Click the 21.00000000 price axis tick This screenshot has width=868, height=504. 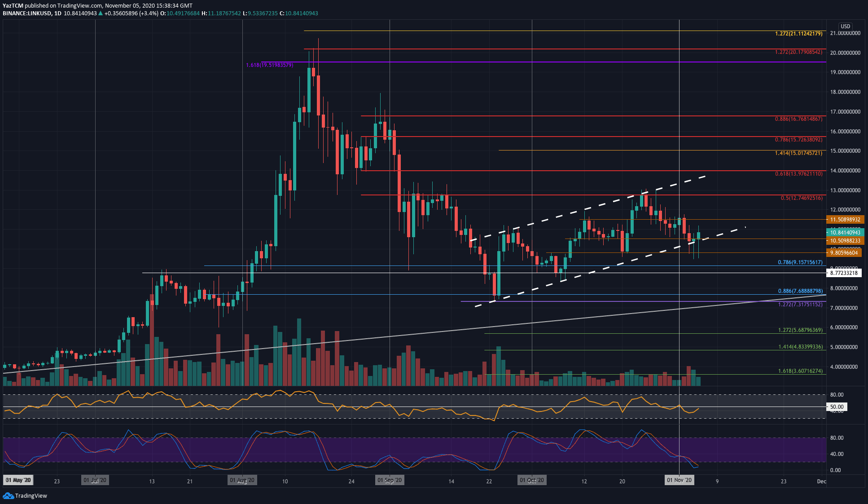point(845,33)
